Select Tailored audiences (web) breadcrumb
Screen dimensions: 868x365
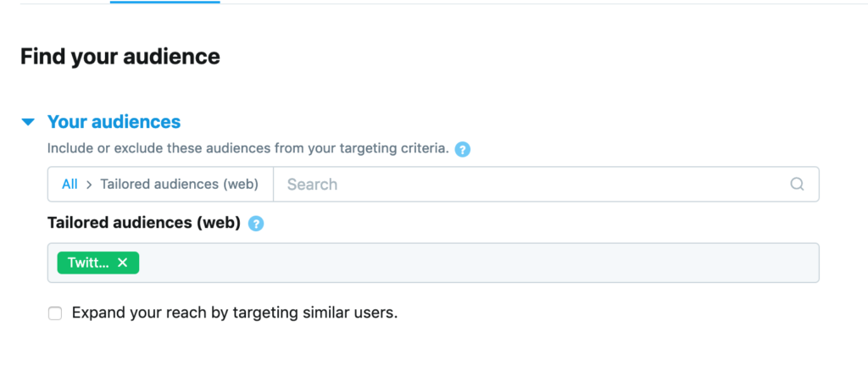pos(185,184)
